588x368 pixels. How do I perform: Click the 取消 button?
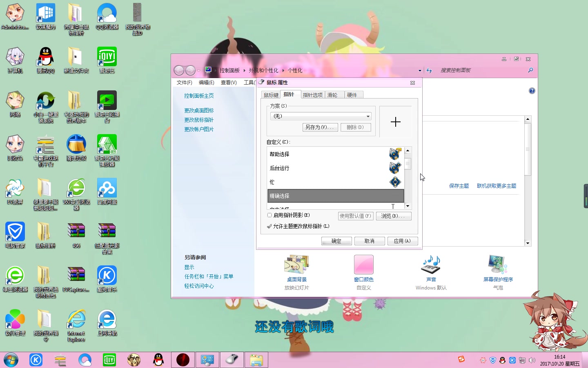pyautogui.click(x=370, y=241)
